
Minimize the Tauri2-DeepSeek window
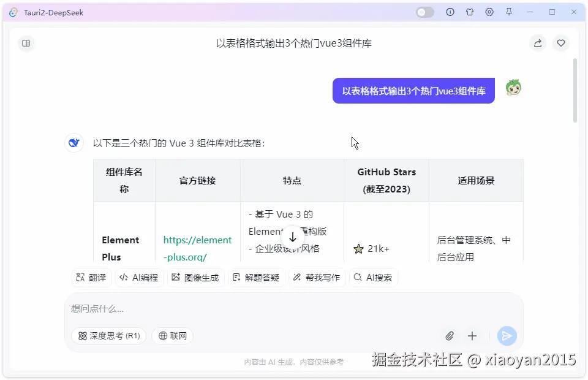click(x=529, y=12)
